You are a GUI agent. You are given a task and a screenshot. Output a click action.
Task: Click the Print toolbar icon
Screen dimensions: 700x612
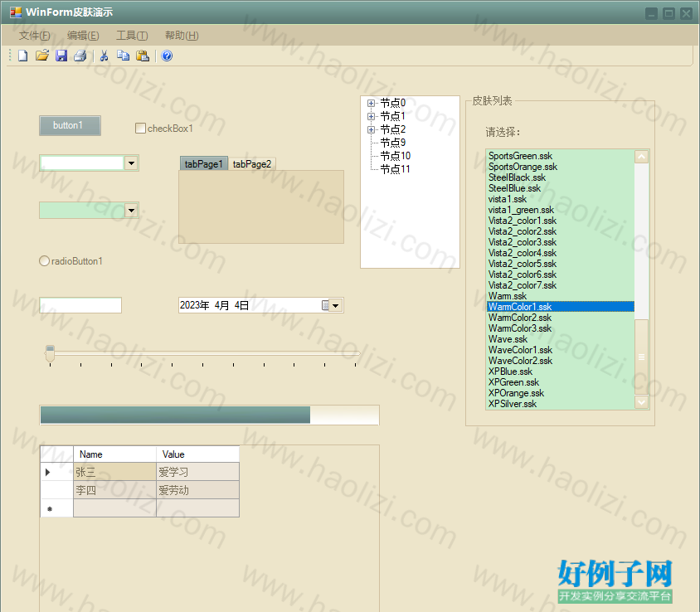tap(80, 56)
